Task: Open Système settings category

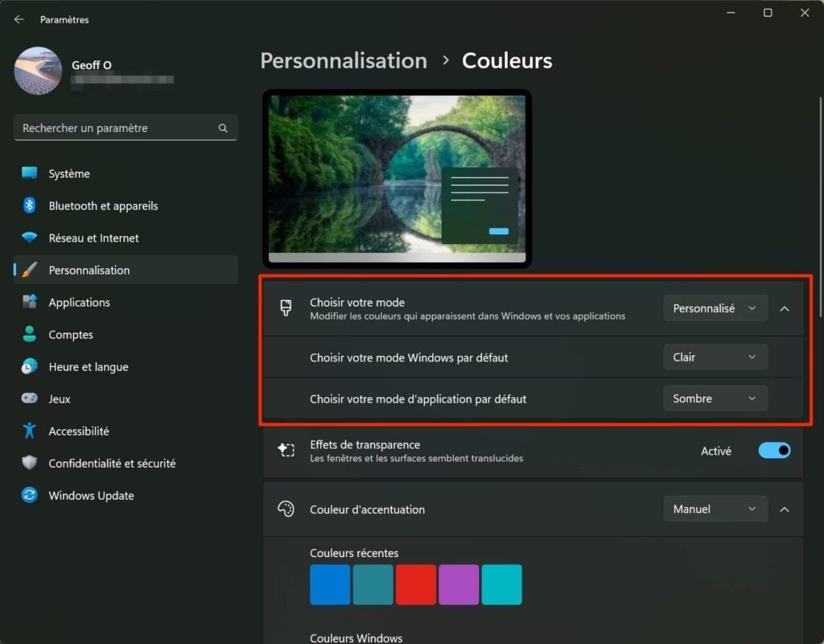Action: [x=126, y=173]
